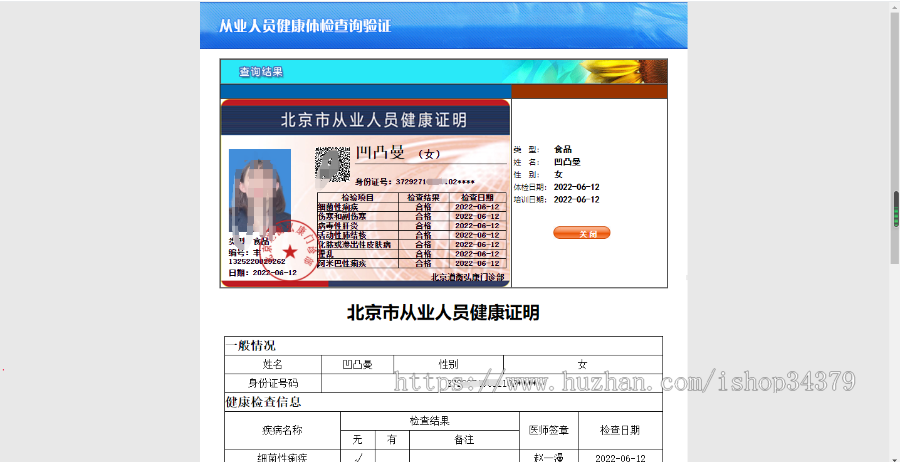
Task: Click the 培训日期 value 2022-06-12
Action: coord(576,200)
